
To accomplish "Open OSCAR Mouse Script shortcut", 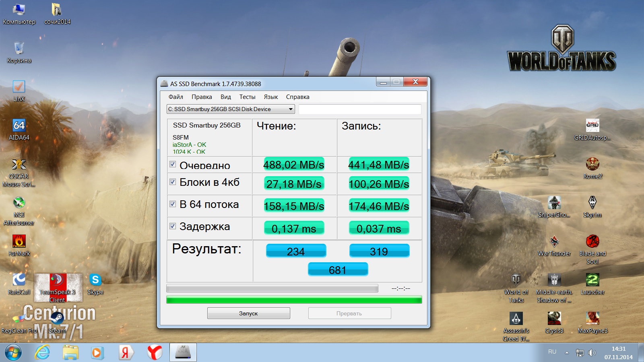I will tap(19, 173).
